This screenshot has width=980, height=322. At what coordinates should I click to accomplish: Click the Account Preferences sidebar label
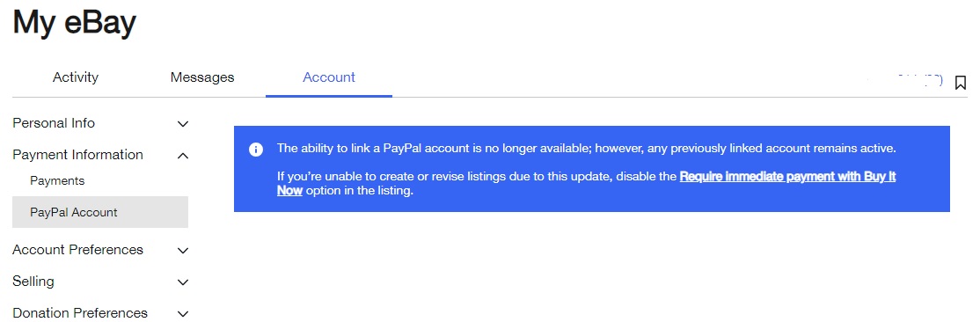[77, 250]
